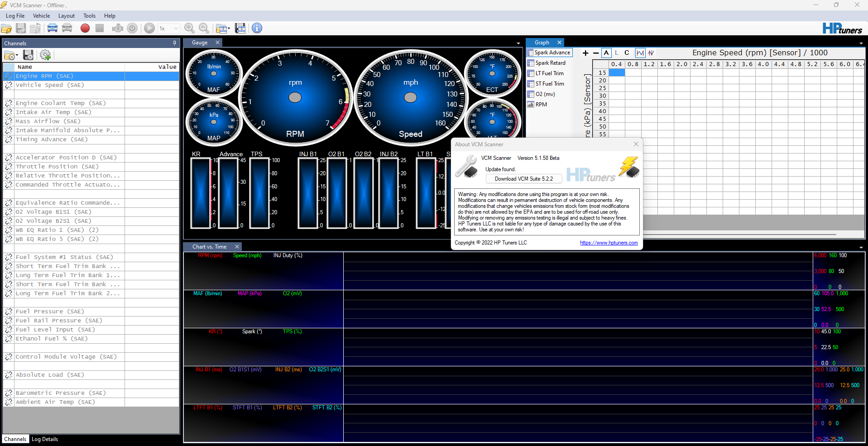Click the Speed mph gauge dial
868x446 pixels.
click(x=411, y=97)
